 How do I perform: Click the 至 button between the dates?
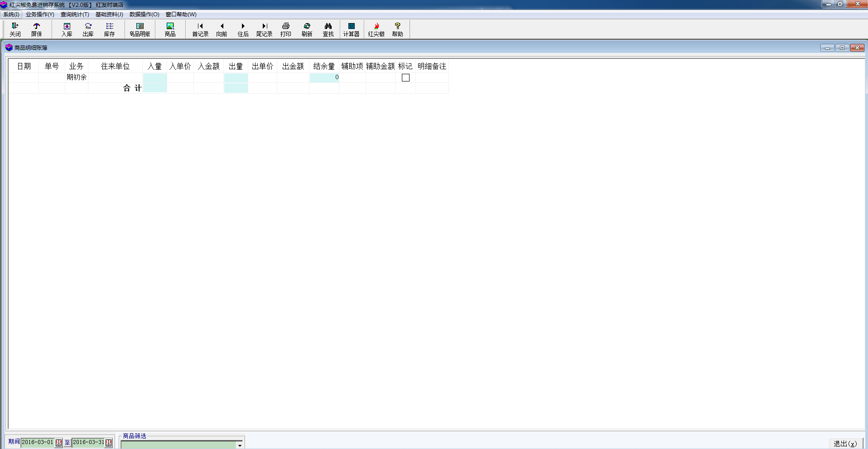click(67, 443)
